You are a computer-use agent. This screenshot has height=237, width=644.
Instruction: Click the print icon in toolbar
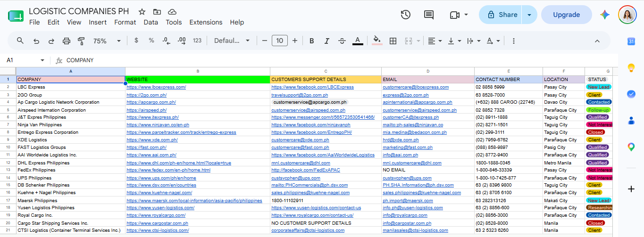(x=67, y=41)
